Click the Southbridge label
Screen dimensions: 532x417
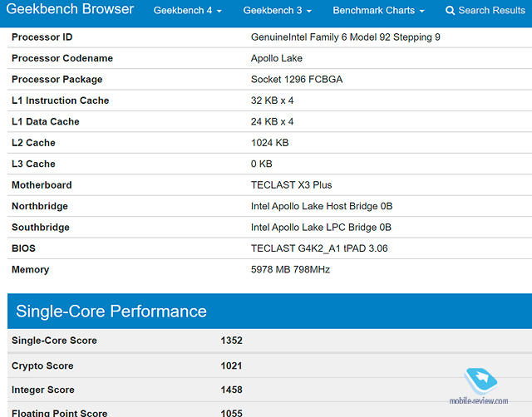click(41, 227)
